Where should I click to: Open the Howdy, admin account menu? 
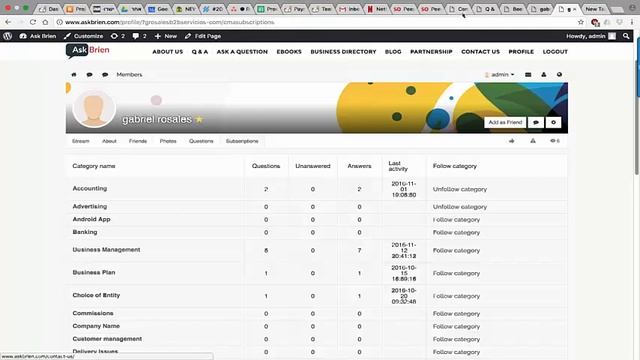[591, 36]
